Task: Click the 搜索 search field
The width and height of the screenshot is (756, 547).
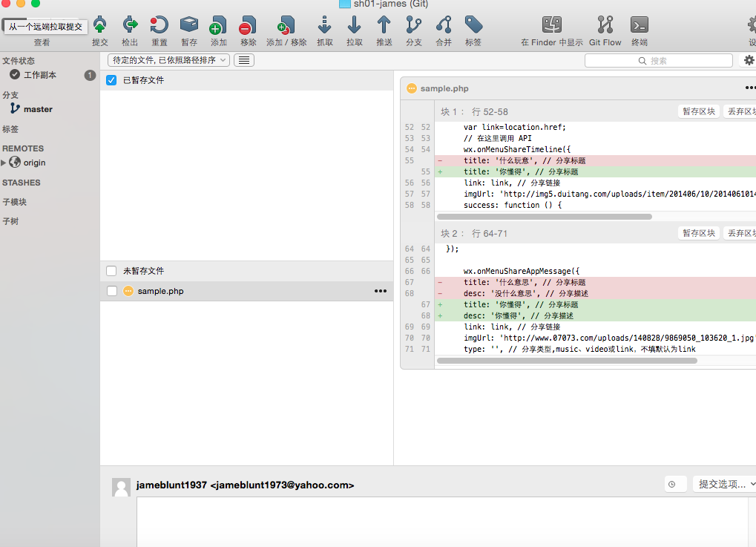Action: 658,61
